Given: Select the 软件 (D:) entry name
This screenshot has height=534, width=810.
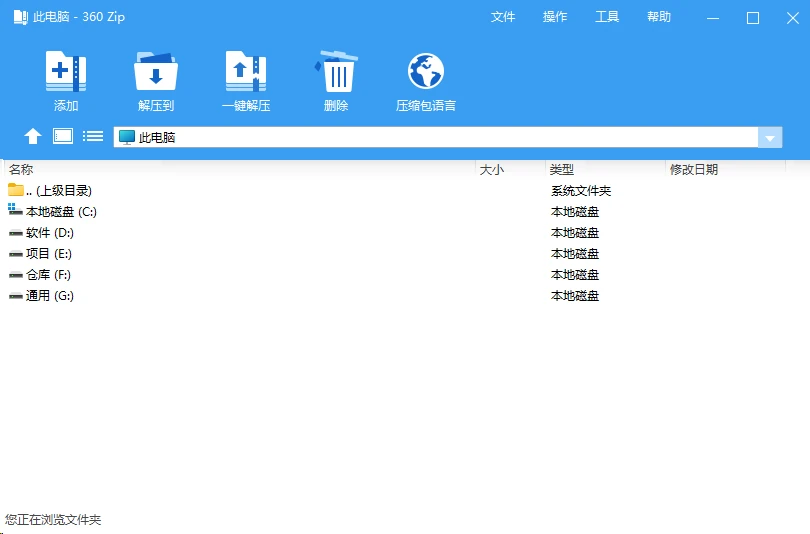Looking at the screenshot, I should (x=50, y=233).
